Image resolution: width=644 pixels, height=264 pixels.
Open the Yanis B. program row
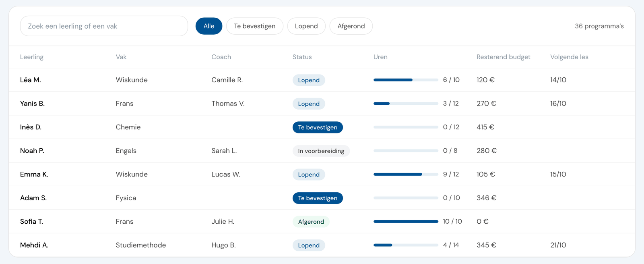(x=322, y=104)
